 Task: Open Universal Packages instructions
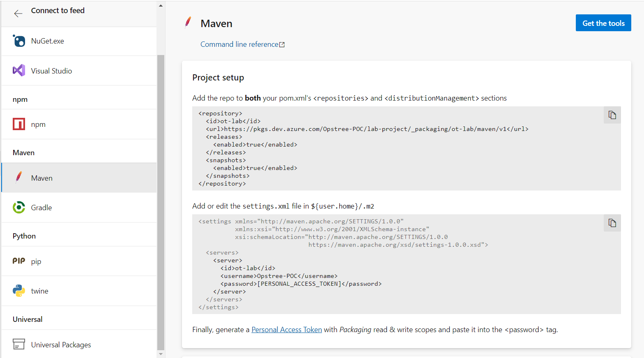click(79, 344)
